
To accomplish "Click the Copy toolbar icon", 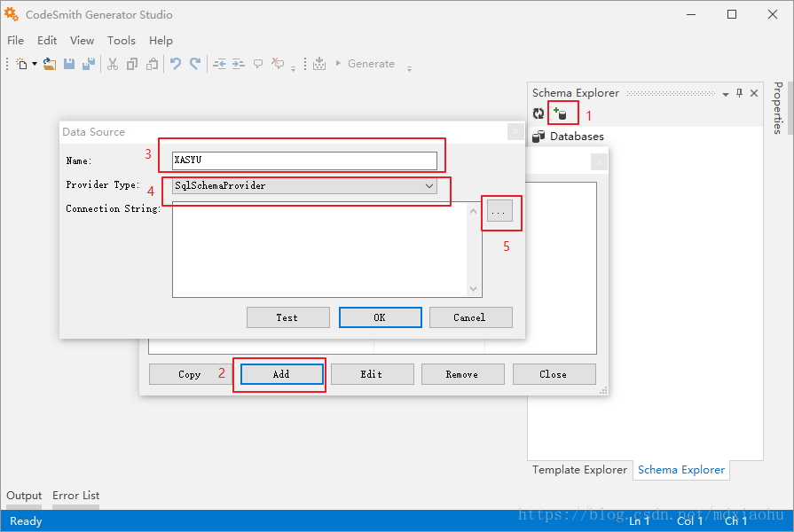I will click(132, 64).
